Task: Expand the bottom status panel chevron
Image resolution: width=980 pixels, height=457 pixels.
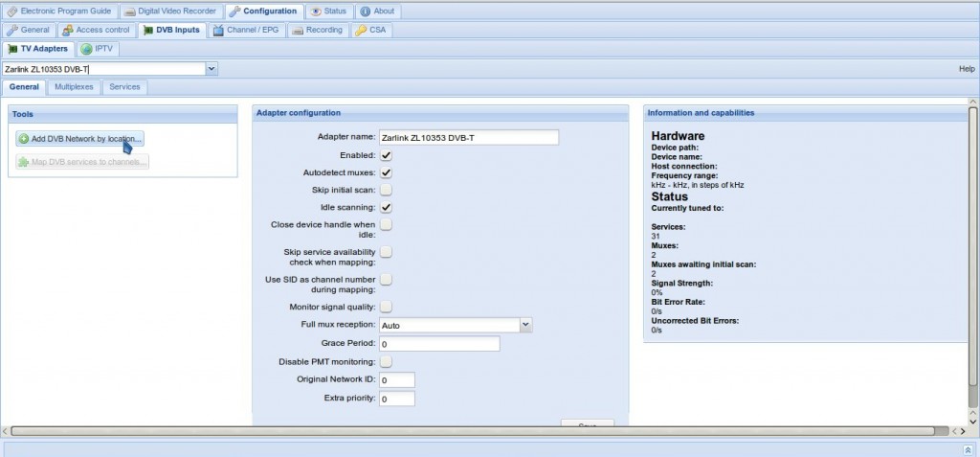Action: coord(968,449)
